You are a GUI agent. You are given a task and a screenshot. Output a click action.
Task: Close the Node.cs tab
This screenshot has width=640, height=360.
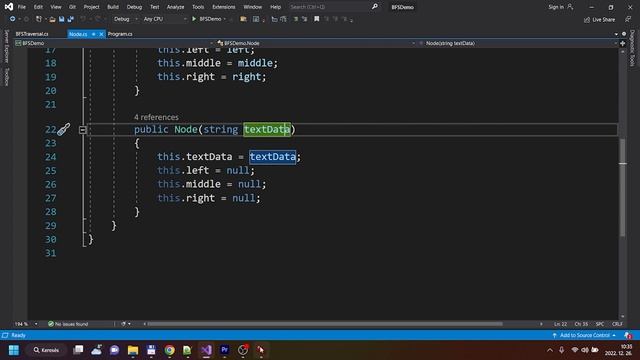click(101, 34)
